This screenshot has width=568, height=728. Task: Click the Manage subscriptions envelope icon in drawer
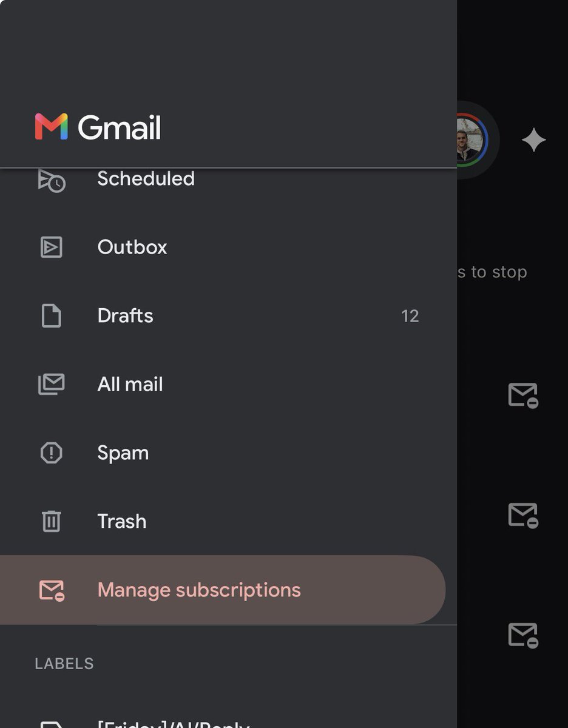52,590
